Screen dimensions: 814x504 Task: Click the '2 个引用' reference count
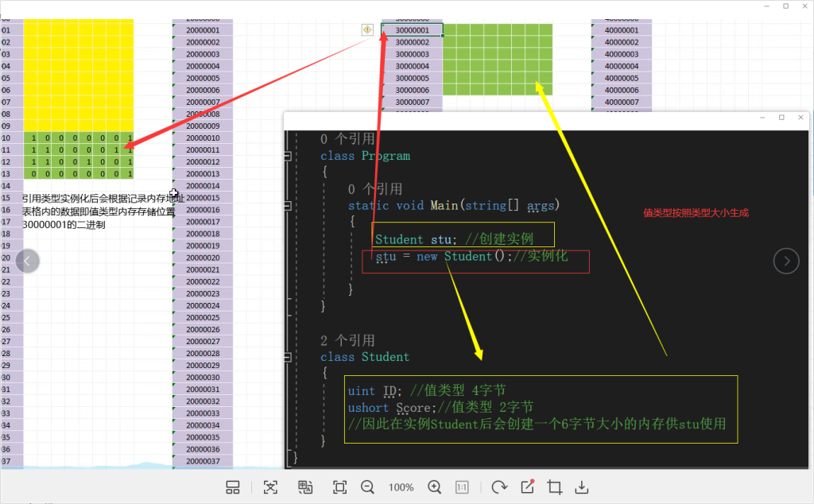pyautogui.click(x=347, y=340)
